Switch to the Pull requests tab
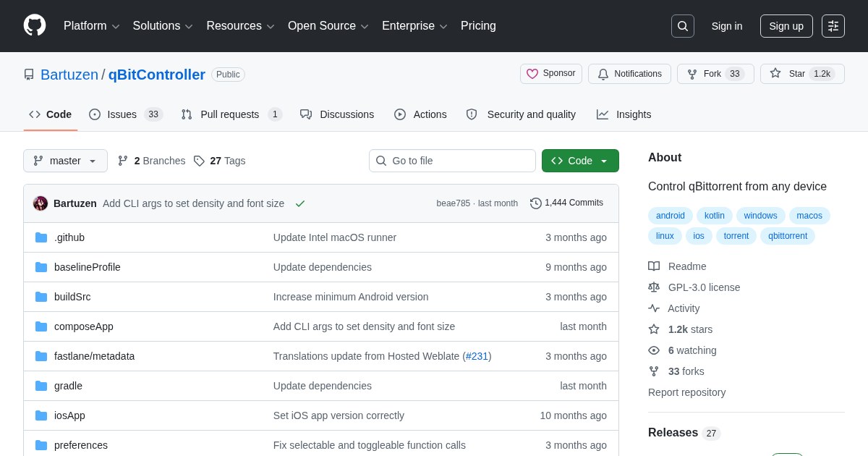The image size is (868, 456). click(x=231, y=114)
